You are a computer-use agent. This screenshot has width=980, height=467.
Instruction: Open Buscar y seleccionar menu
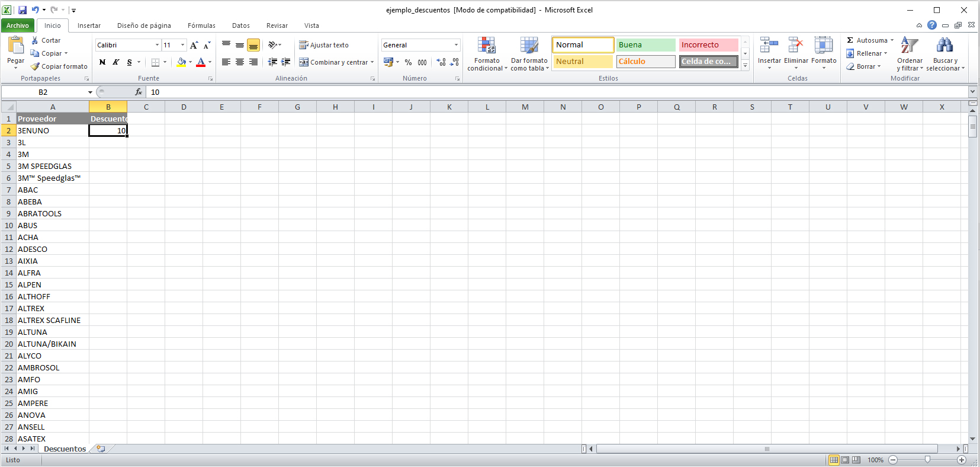pos(945,54)
